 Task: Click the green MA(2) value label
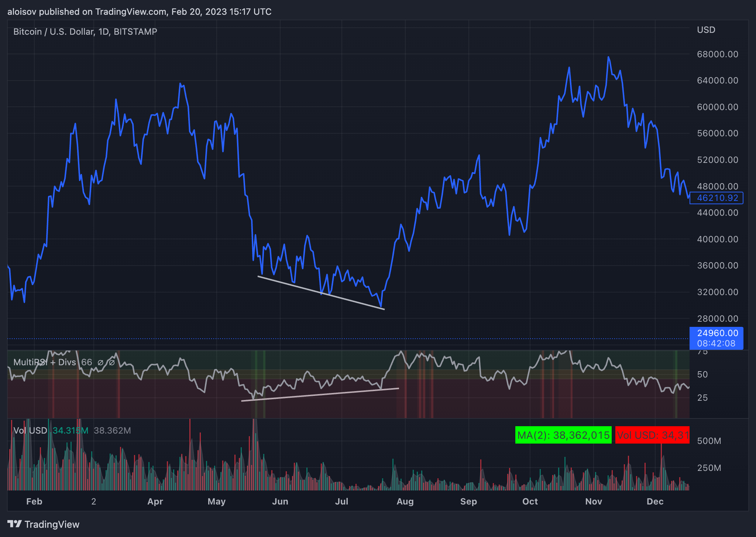pyautogui.click(x=563, y=435)
